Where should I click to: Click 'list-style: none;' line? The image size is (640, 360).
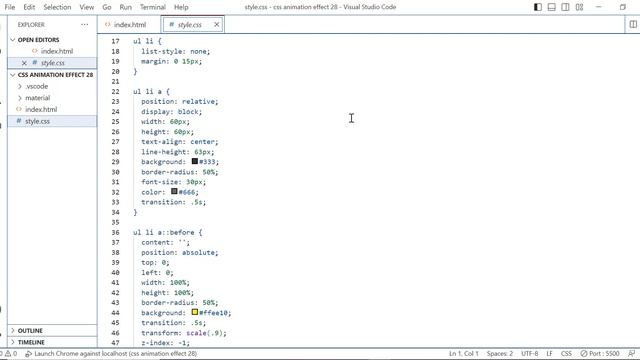click(176, 51)
